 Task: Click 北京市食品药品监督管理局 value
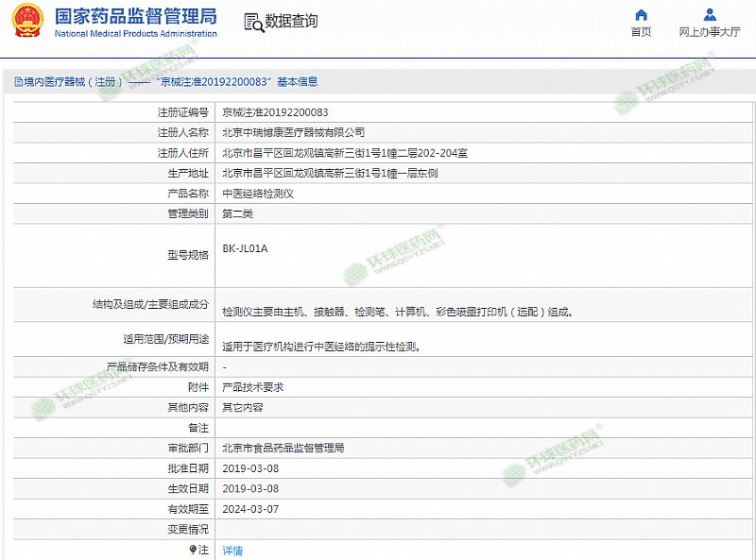pos(283,448)
